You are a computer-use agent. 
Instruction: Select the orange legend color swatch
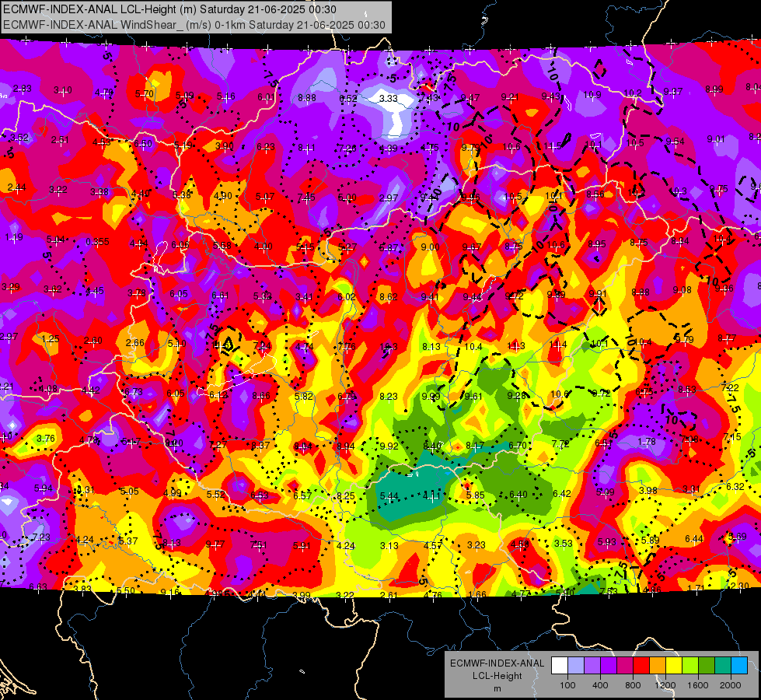[x=658, y=666]
